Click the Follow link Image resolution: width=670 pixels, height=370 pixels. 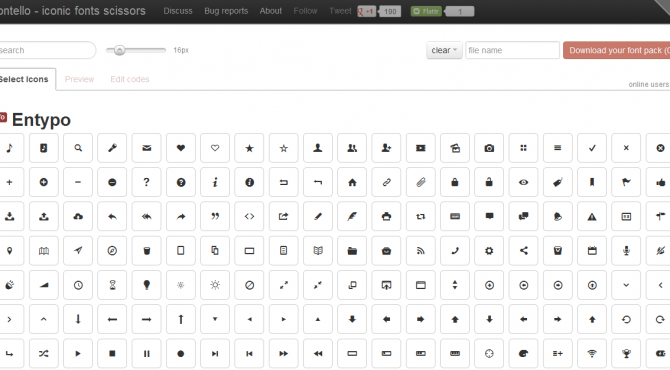(305, 11)
